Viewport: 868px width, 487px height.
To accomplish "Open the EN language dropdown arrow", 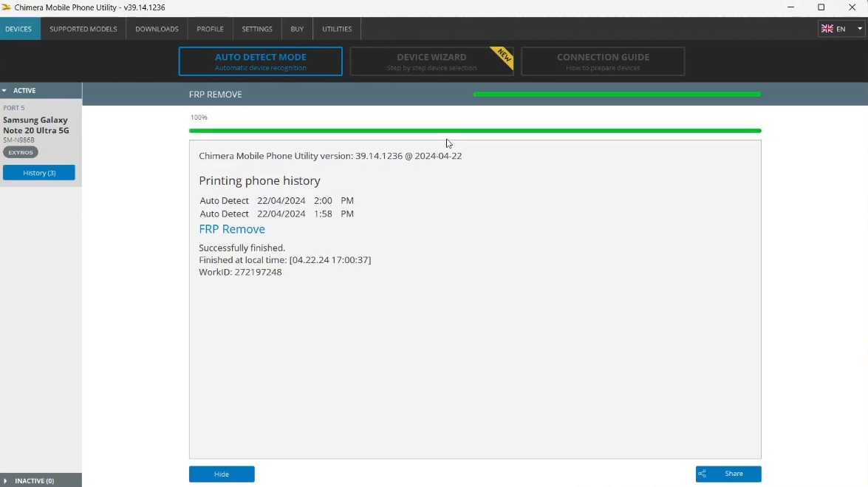I will pyautogui.click(x=860, y=29).
